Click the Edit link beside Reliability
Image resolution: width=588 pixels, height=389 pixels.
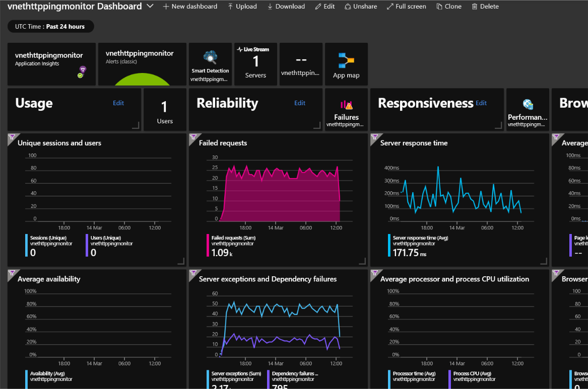[x=300, y=103]
